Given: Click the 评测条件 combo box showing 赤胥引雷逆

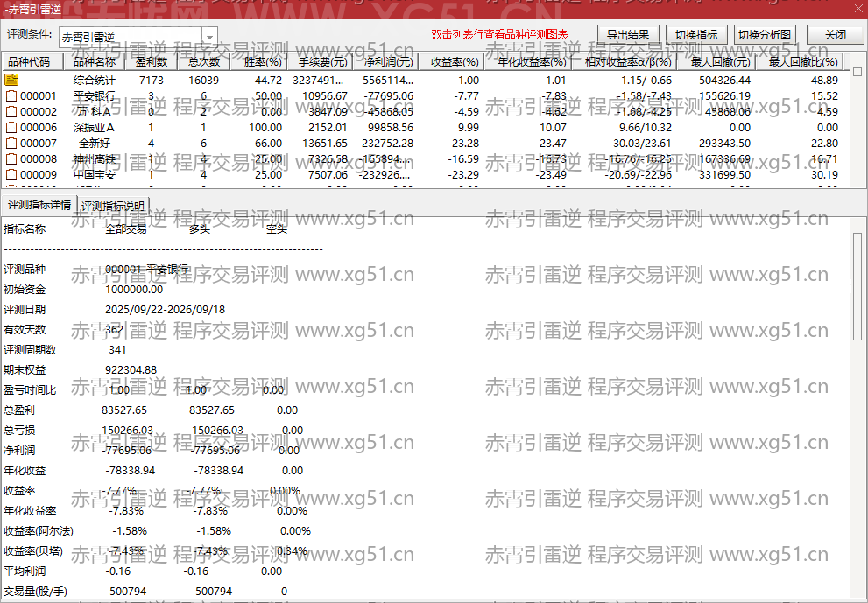Looking at the screenshot, I should click(138, 37).
